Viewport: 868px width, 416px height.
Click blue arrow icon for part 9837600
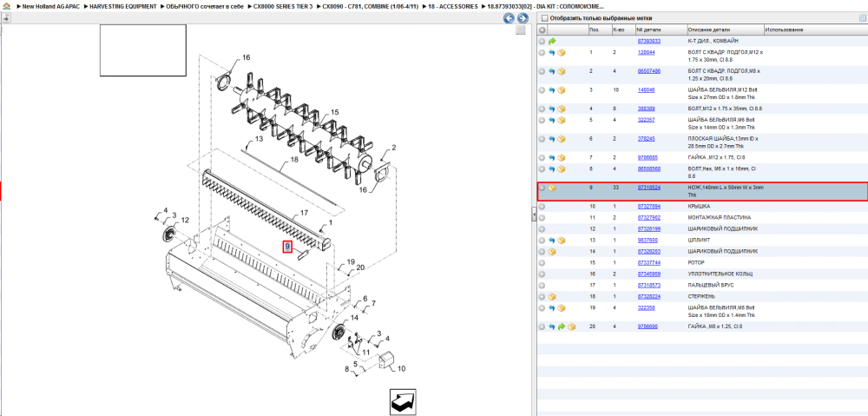pos(552,241)
